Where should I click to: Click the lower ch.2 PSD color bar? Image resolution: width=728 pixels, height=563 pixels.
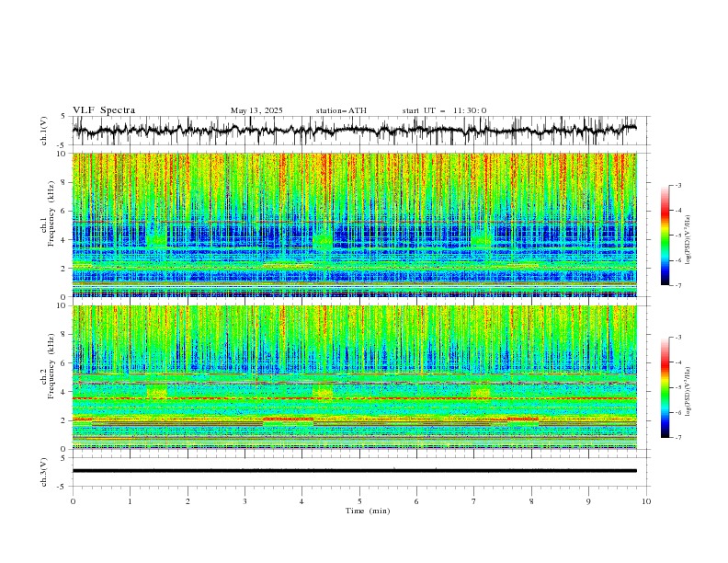tap(665, 387)
